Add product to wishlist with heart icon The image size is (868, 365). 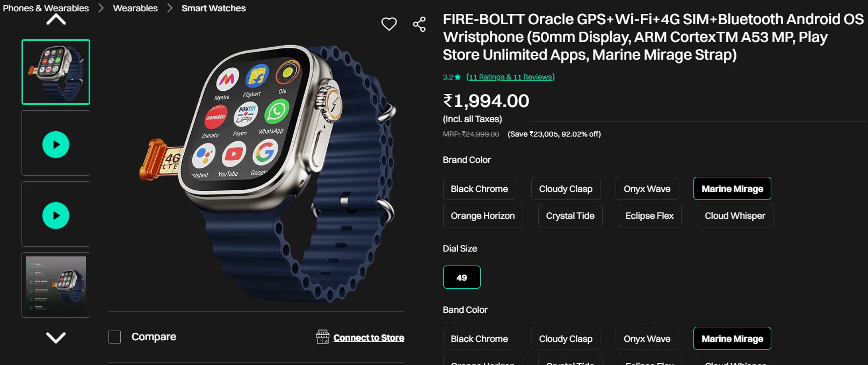coord(389,24)
